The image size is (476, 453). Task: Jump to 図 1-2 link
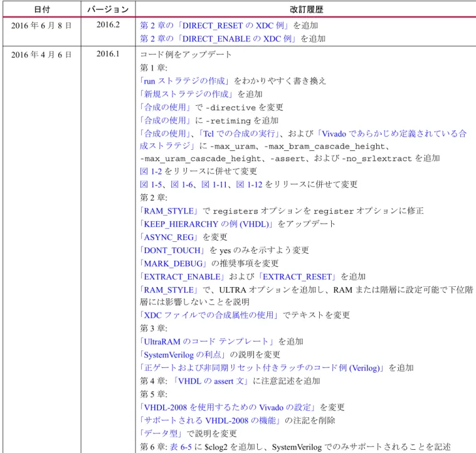pos(151,171)
